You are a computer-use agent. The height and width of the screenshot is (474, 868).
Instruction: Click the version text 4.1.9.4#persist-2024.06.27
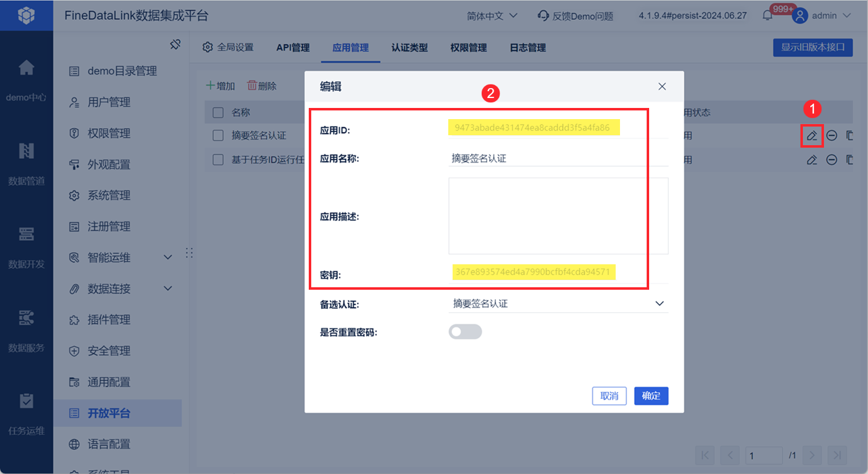(693, 16)
